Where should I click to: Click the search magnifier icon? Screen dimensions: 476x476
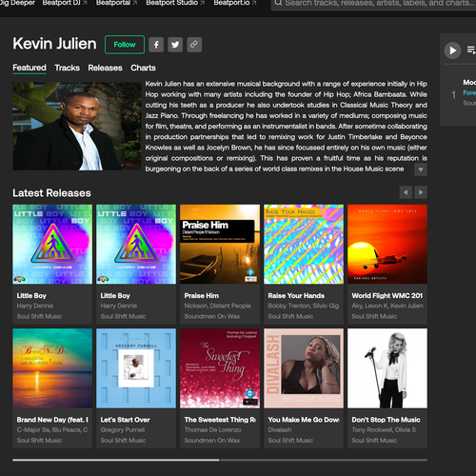pyautogui.click(x=278, y=3)
